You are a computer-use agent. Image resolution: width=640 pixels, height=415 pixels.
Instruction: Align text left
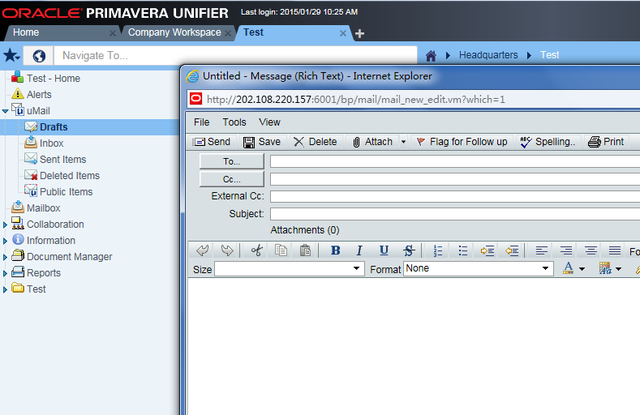[541, 251]
